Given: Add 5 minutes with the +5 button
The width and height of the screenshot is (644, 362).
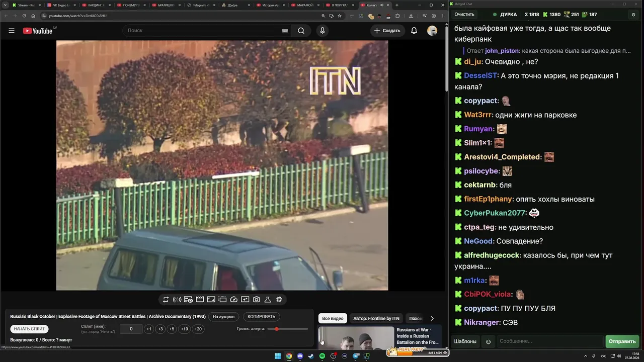Looking at the screenshot, I should pos(172,329).
